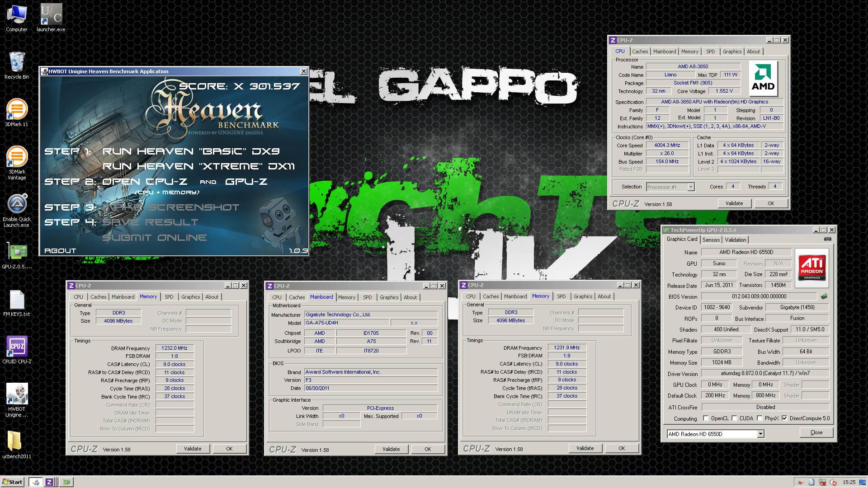Select the HWBOT Unigine desktop shortcut
868x488 pixels.
(17, 400)
